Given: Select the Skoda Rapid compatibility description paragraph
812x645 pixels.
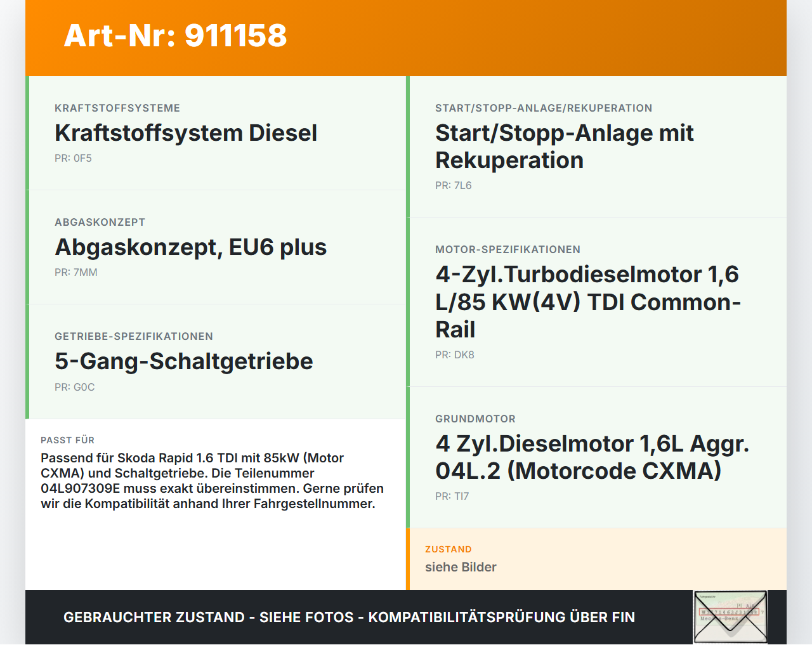Looking at the screenshot, I should tap(213, 481).
